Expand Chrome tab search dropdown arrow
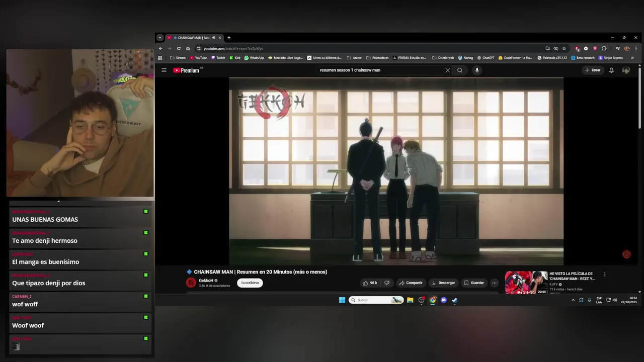The image size is (644, 362). coord(160,38)
